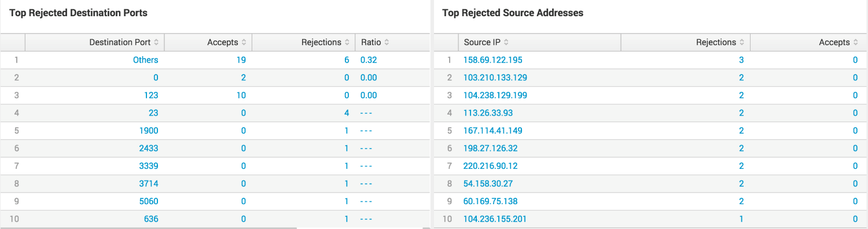Open source IP 103.210.133.129

coord(495,77)
